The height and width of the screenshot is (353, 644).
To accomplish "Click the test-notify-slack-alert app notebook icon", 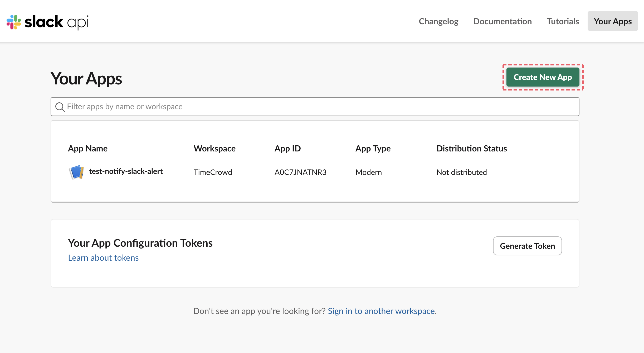I will point(76,172).
